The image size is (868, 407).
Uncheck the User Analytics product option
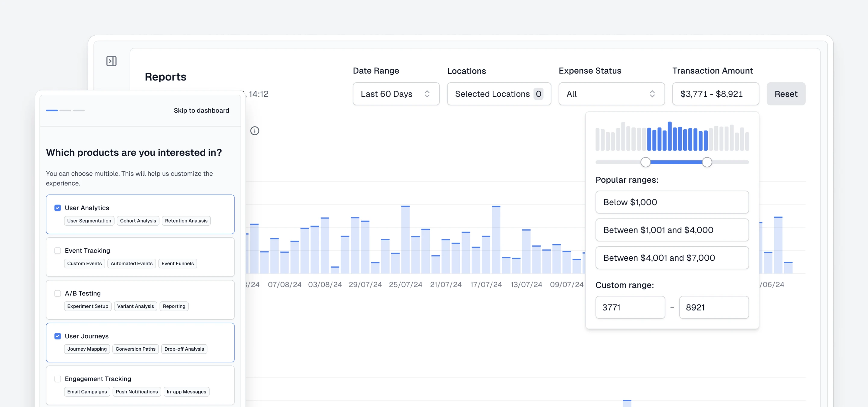57,207
